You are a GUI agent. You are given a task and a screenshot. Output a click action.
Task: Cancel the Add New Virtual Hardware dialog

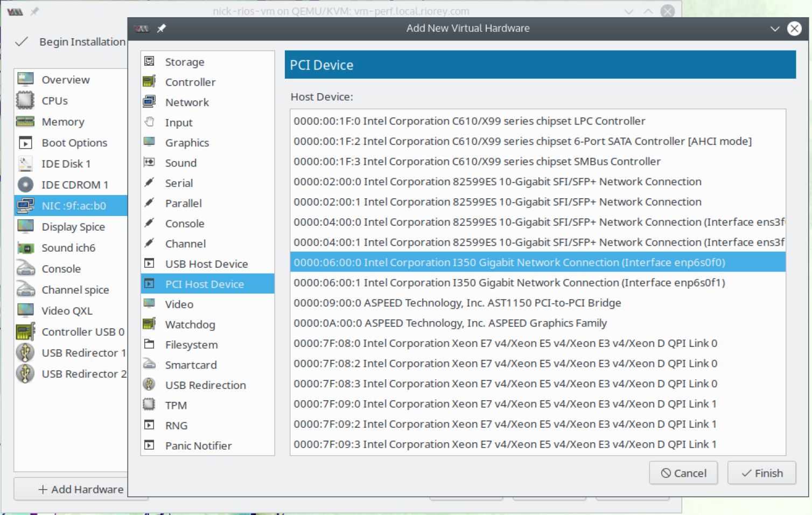click(684, 473)
